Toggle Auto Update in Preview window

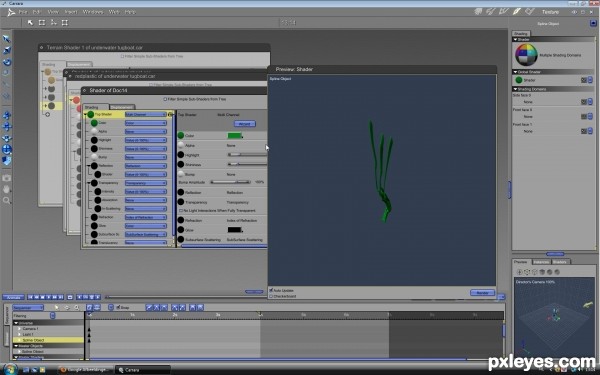point(271,290)
